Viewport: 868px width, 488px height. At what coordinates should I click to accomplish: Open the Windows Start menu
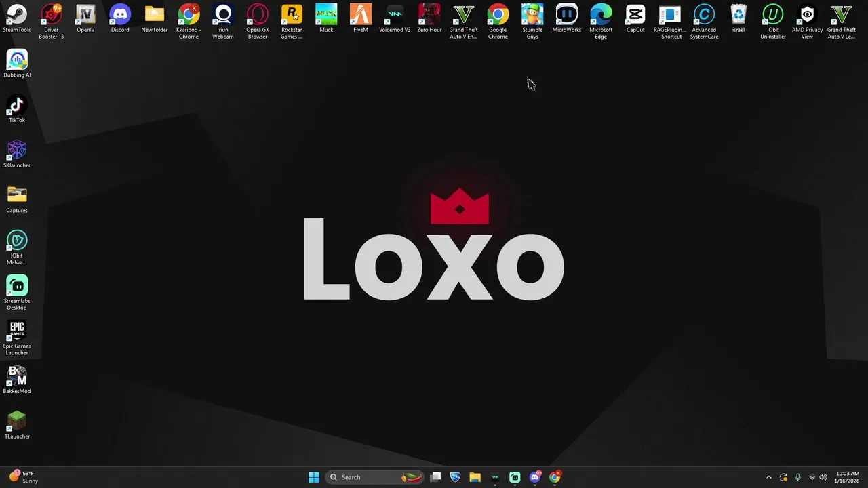click(314, 477)
